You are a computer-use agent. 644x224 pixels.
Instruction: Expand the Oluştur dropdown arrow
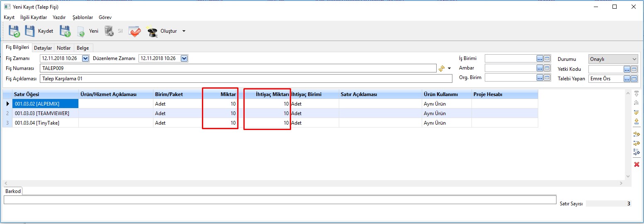[184, 31]
